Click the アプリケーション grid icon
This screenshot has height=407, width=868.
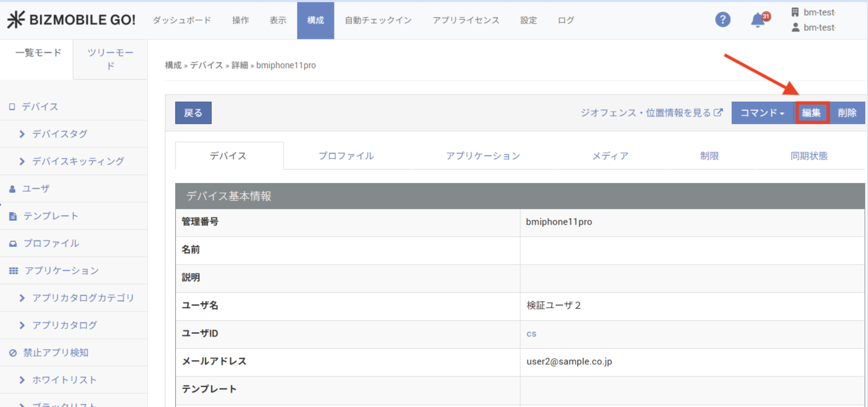pyautogui.click(x=13, y=271)
